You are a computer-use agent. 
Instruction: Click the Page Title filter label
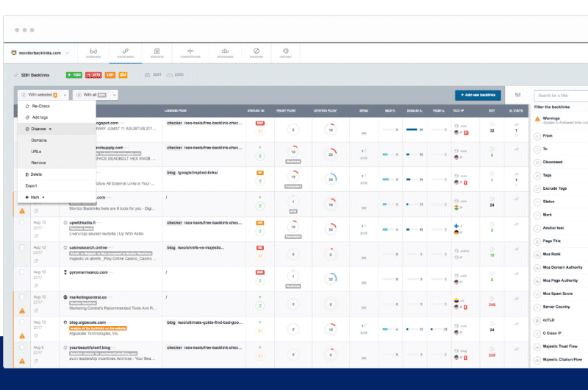coord(552,241)
